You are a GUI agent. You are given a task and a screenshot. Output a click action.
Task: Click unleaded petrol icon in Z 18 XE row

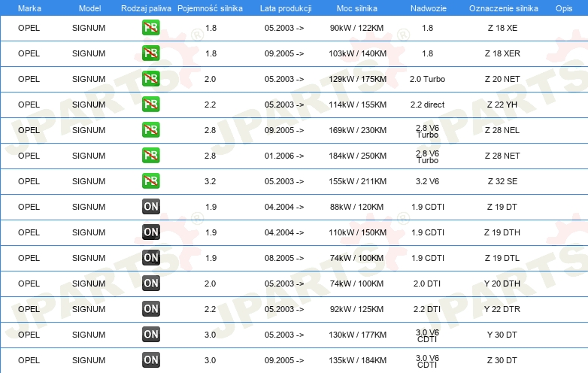(150, 28)
